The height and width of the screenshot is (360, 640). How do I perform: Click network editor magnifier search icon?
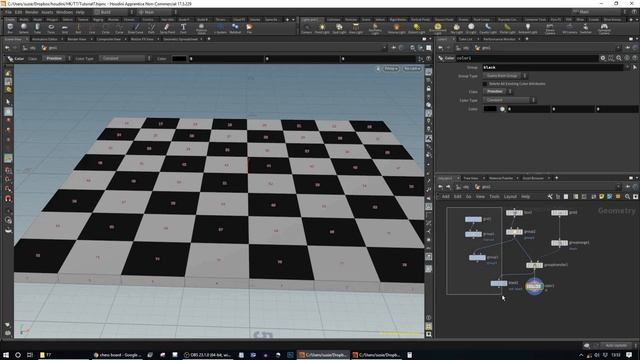point(627,197)
